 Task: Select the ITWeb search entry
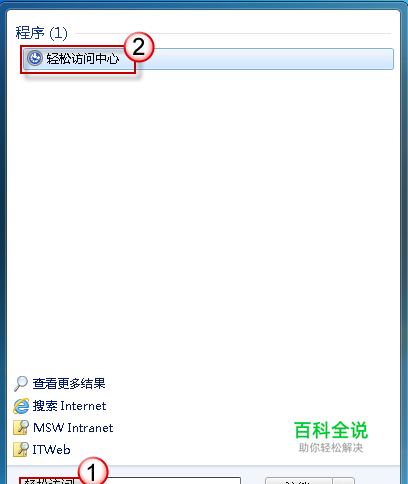[51, 450]
